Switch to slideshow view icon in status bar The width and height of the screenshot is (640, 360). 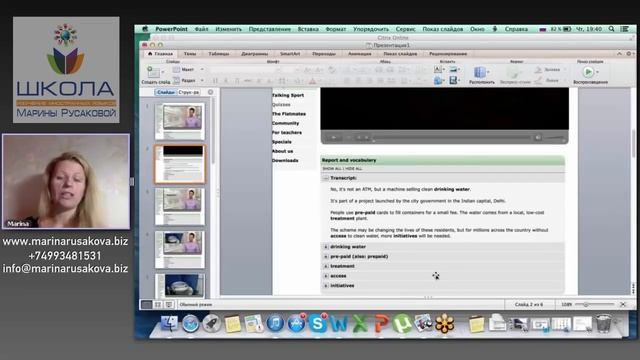(x=169, y=304)
